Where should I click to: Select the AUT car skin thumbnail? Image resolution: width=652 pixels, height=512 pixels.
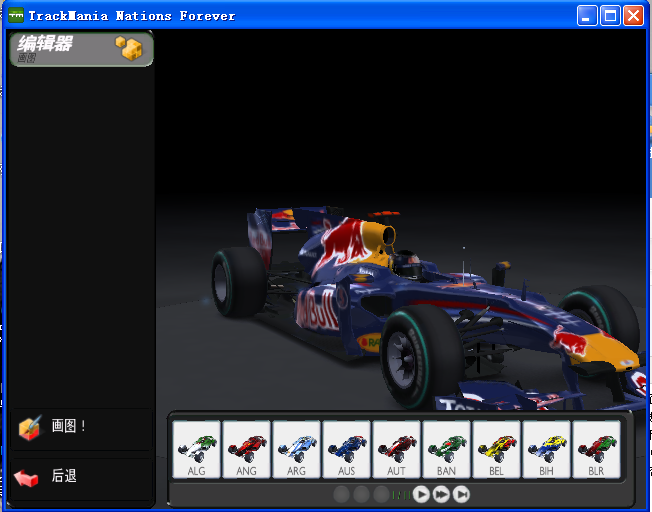(396, 449)
